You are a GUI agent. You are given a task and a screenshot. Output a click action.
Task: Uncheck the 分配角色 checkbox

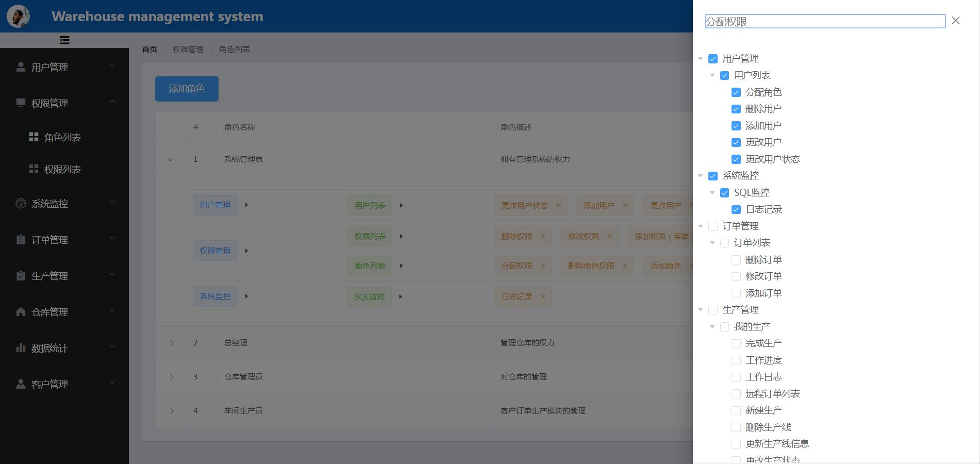pyautogui.click(x=736, y=92)
